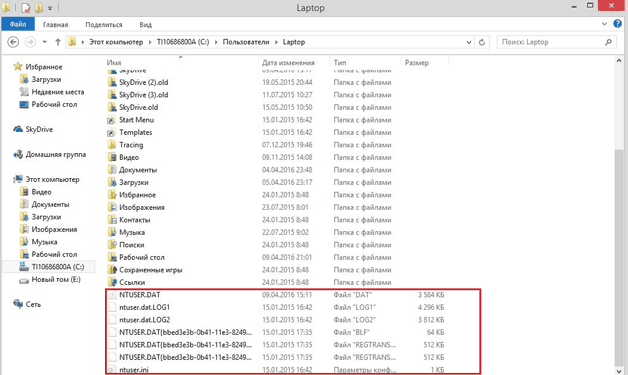The width and height of the screenshot is (628, 375).
Task: Open Рабочий стол under Избранное
Action: (54, 104)
